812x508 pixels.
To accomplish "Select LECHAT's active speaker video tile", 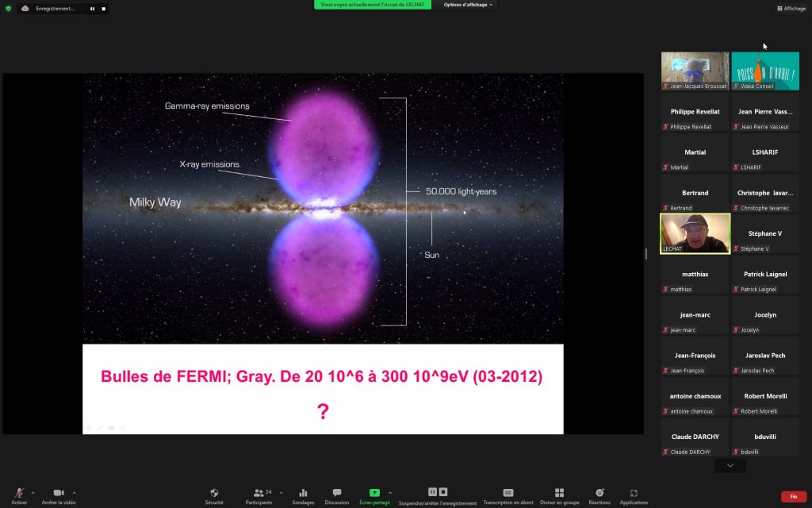I will click(695, 234).
